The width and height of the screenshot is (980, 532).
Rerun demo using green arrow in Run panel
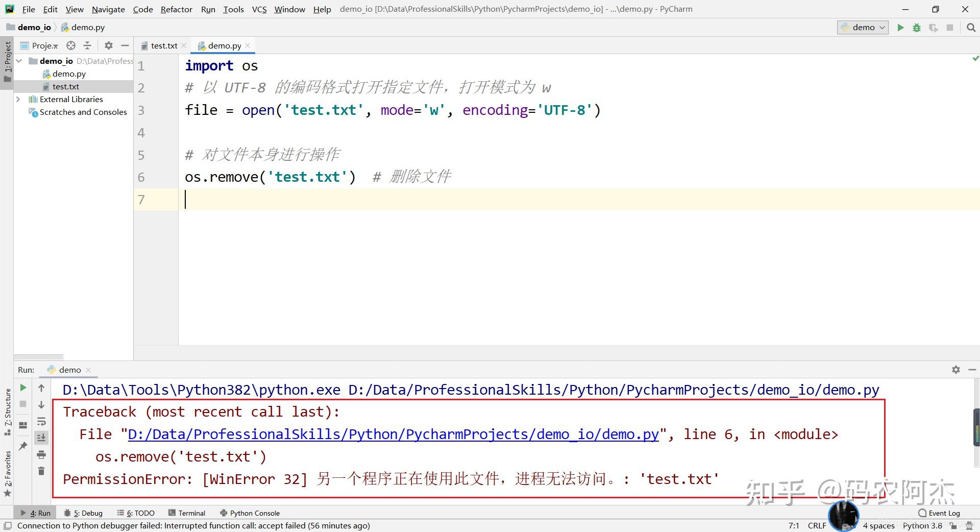pyautogui.click(x=23, y=388)
